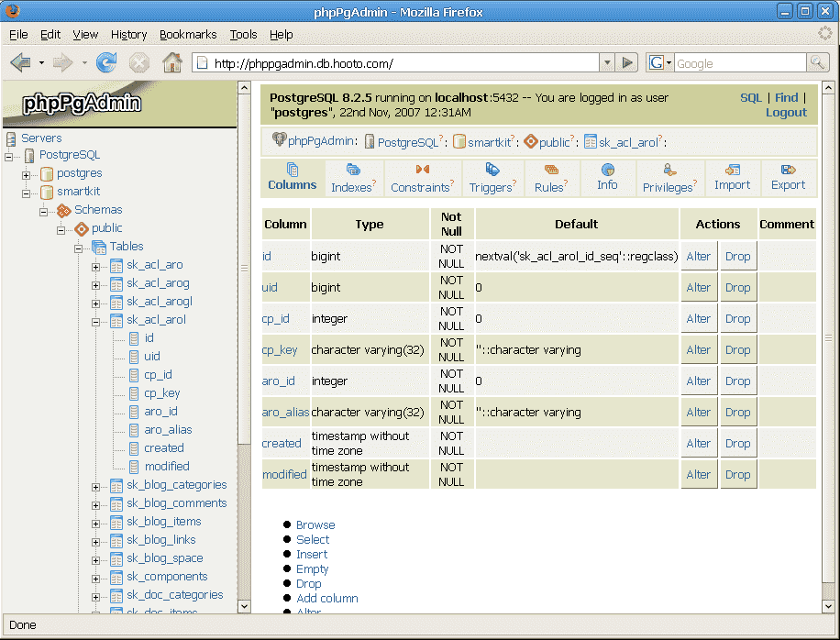Switch to the Columns tab
Screen dimensions: 840x640
tap(293, 177)
